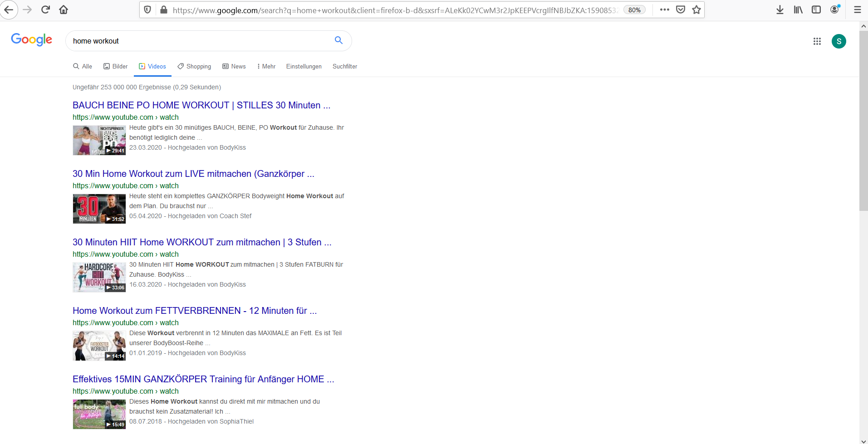Open the Suchfilter options

pyautogui.click(x=345, y=66)
